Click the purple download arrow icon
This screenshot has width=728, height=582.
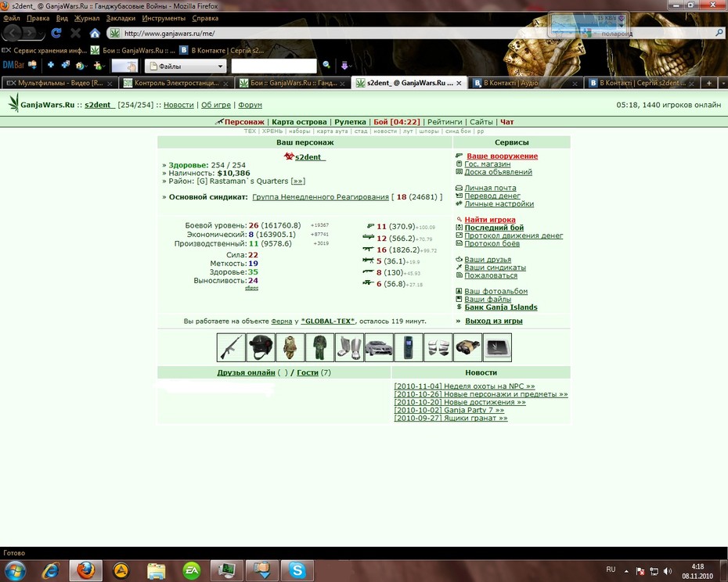click(344, 66)
